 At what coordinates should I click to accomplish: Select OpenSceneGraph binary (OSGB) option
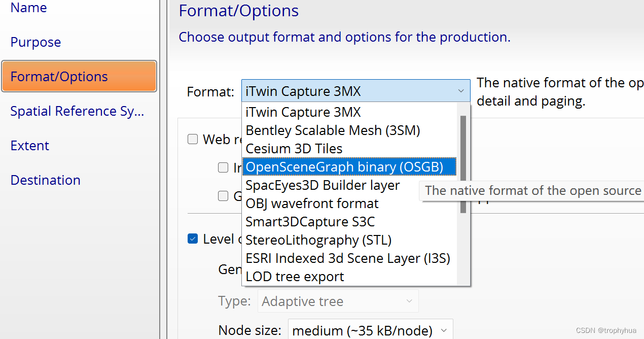point(350,167)
